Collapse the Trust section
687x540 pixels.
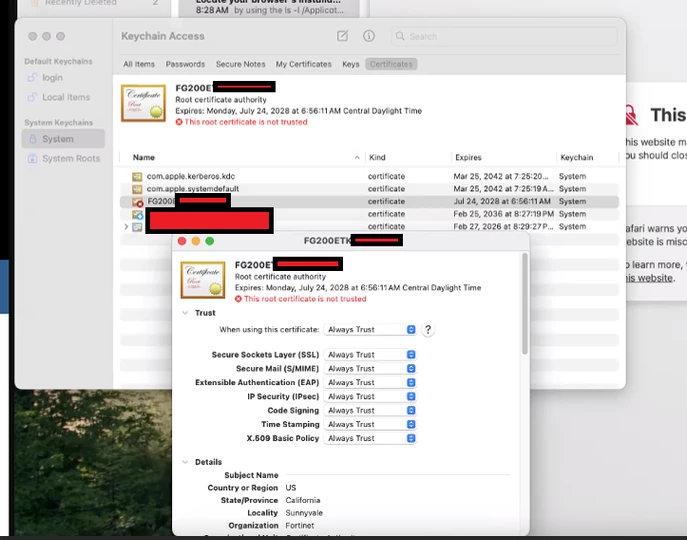click(x=185, y=313)
